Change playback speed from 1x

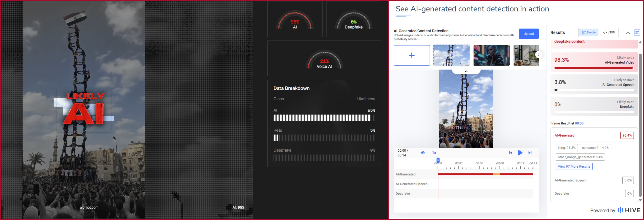pos(434,153)
